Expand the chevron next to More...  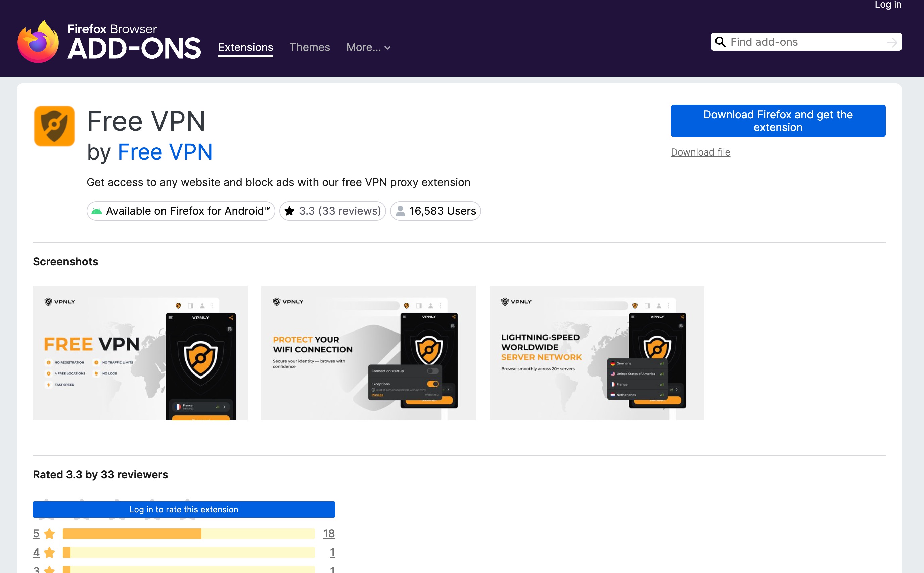coord(388,48)
